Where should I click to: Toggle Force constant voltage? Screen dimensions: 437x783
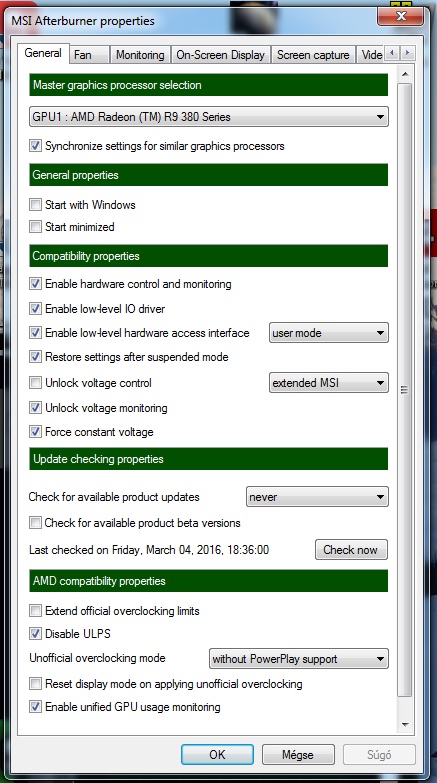tap(35, 431)
